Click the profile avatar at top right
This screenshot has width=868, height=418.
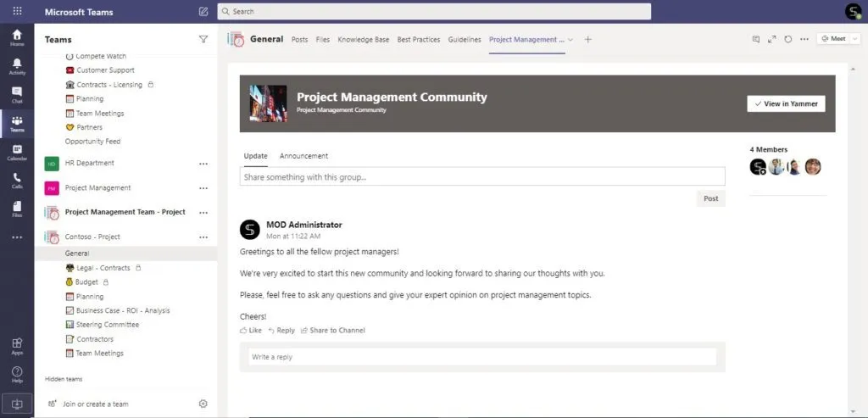pyautogui.click(x=854, y=12)
